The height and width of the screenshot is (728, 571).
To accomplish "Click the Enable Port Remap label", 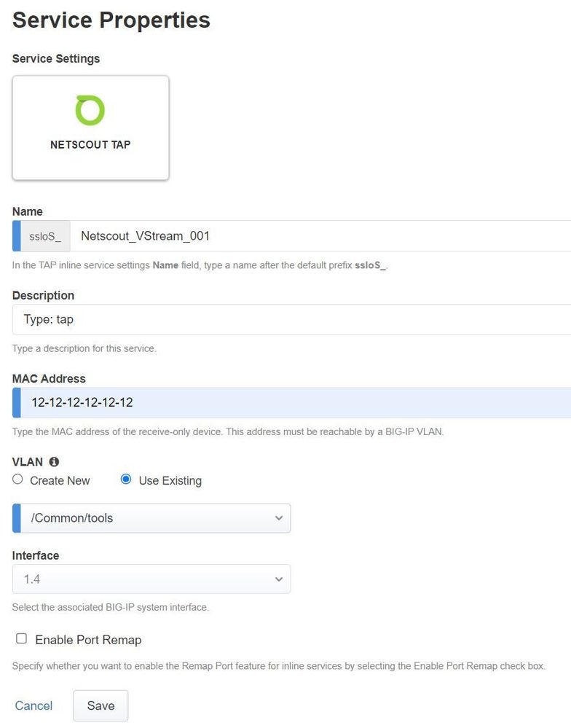I will pos(88,640).
